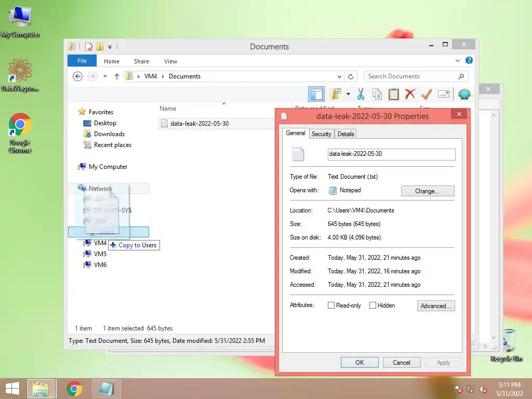532x399 pixels.
Task: Expand the ribbon chevron
Action: pos(457,60)
